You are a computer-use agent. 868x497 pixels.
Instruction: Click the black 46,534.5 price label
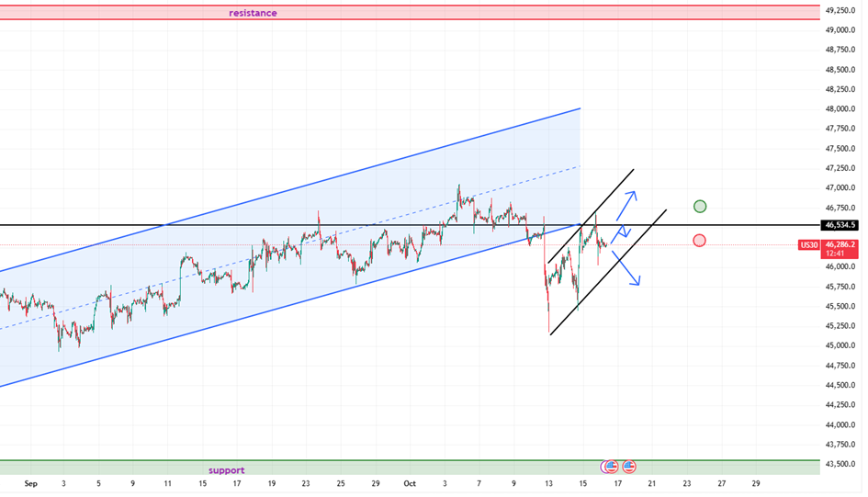(840, 225)
